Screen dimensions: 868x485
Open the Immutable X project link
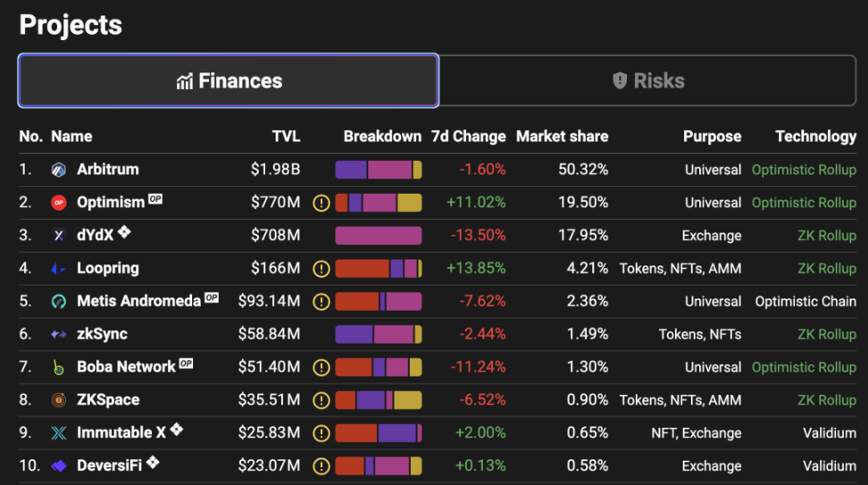click(121, 433)
